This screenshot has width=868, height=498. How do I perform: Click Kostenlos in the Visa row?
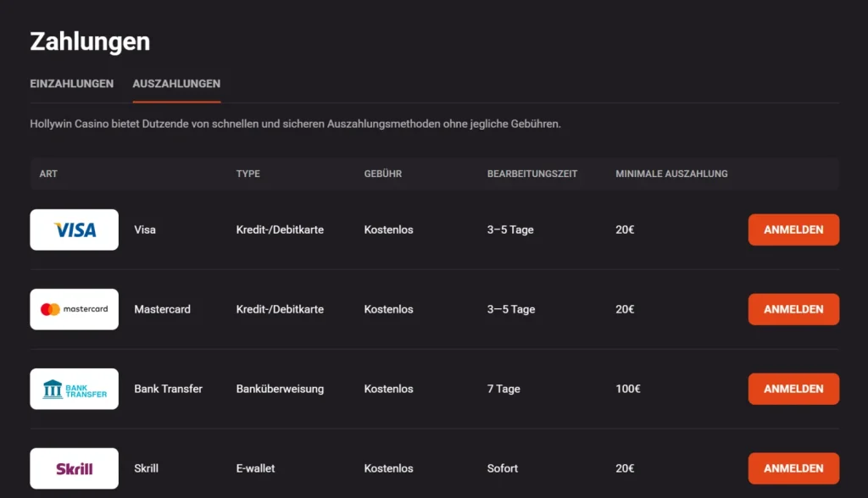coord(388,230)
